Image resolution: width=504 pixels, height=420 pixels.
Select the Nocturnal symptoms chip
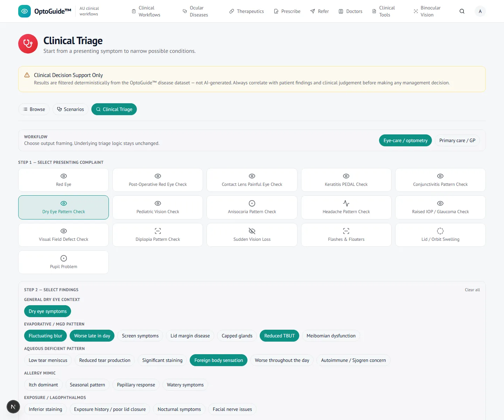point(179,409)
